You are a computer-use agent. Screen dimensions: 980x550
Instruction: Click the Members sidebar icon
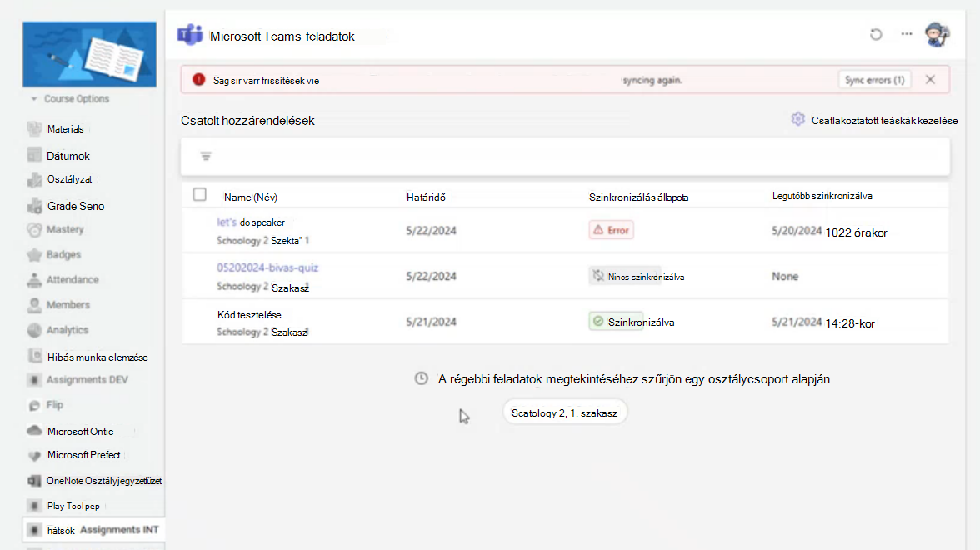[34, 305]
